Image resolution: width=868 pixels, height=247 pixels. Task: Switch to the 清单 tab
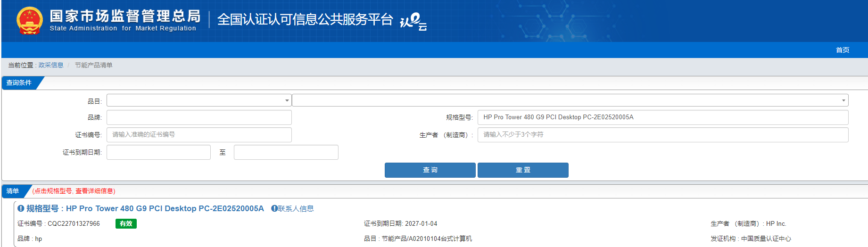click(13, 191)
